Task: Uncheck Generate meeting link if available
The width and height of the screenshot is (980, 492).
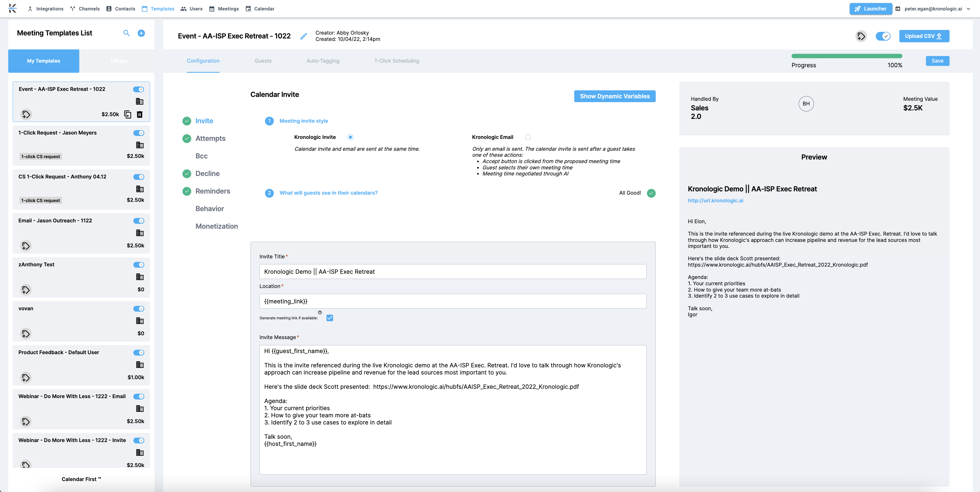Action: click(x=330, y=318)
